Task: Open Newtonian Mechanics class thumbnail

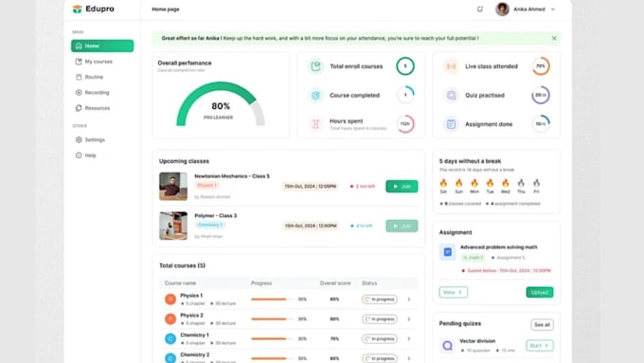Action: tap(173, 186)
